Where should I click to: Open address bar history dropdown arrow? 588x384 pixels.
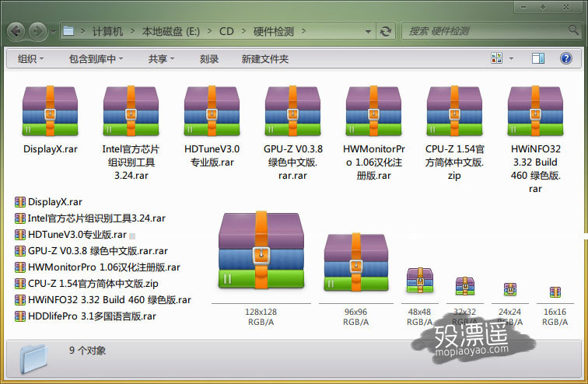click(x=368, y=32)
